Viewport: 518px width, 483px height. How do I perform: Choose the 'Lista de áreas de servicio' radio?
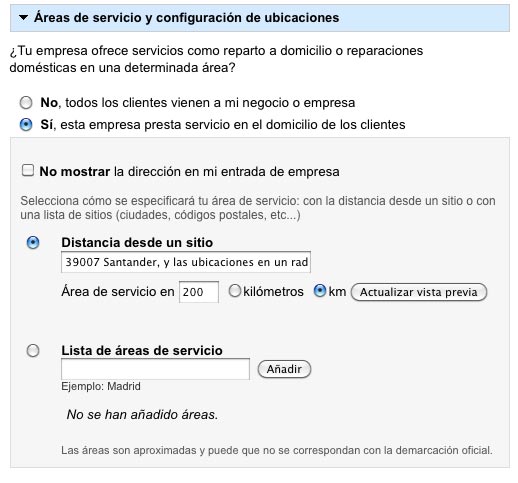33,351
